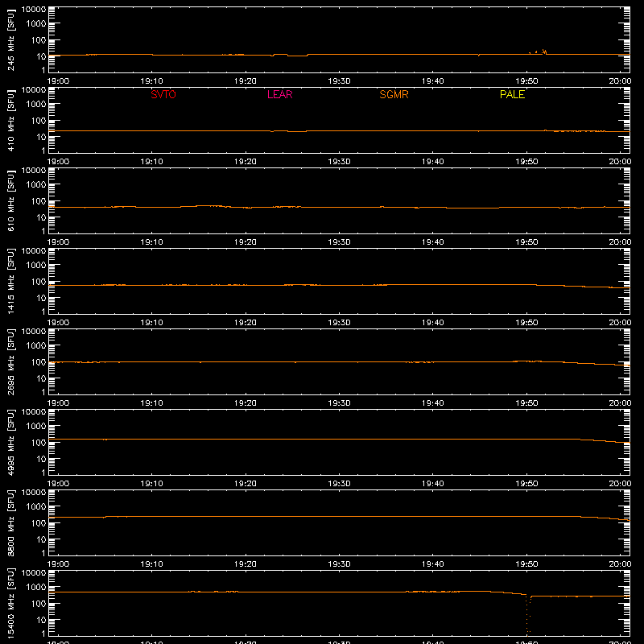Click the 1000 y-tick on the 4995 MHz plot

tap(36, 427)
